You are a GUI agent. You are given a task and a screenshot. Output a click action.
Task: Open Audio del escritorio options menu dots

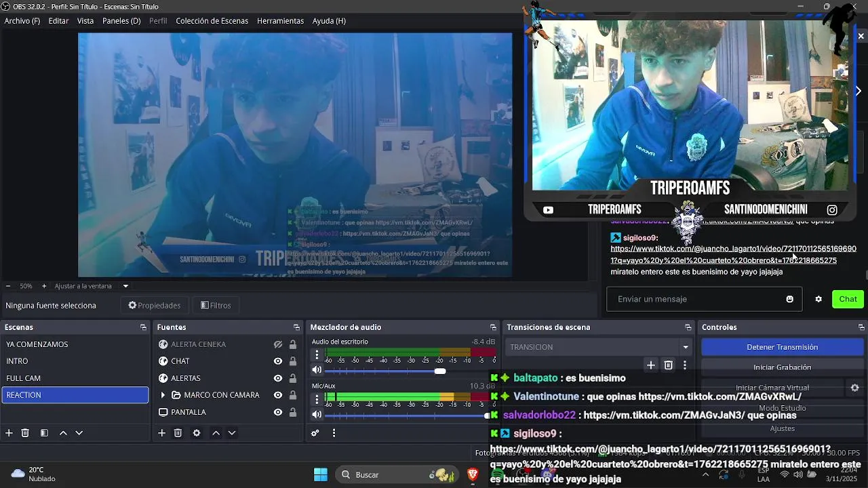[317, 354]
